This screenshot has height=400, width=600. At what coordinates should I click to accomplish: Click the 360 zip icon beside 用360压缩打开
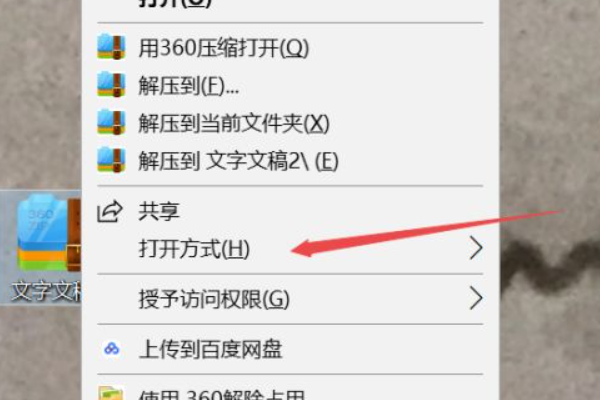(111, 47)
